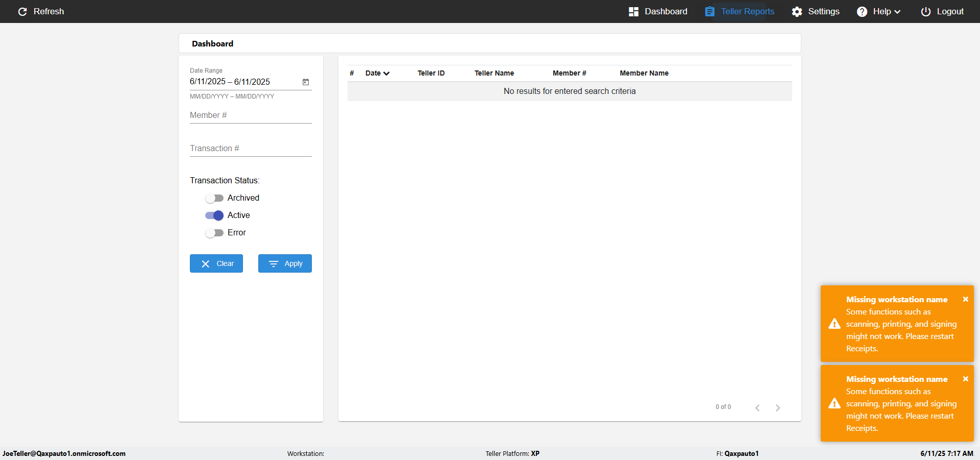Click the Teller Reports clipboard icon
The height and width of the screenshot is (460, 980).
pyautogui.click(x=709, y=11)
